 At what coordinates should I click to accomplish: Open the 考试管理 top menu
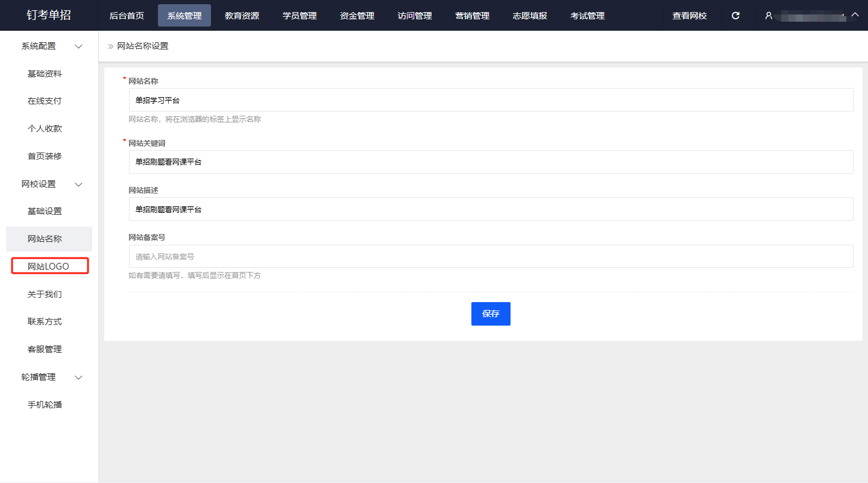587,16
